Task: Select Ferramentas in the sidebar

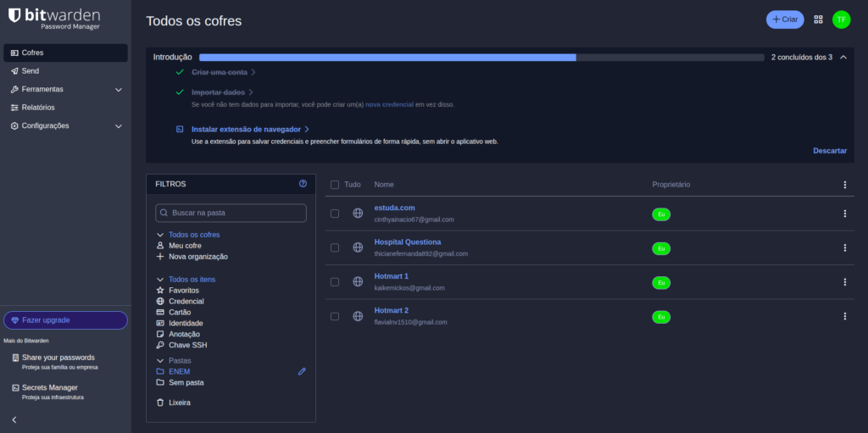Action: point(65,89)
